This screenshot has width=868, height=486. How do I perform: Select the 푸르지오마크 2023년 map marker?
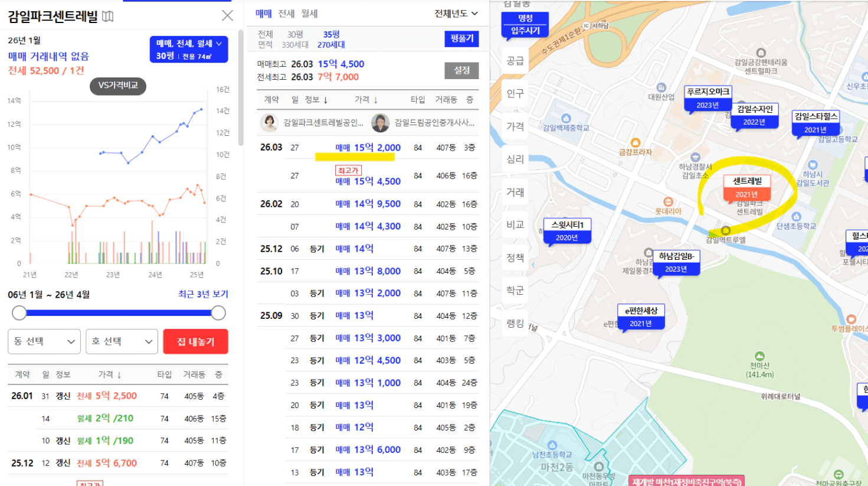[x=707, y=99]
